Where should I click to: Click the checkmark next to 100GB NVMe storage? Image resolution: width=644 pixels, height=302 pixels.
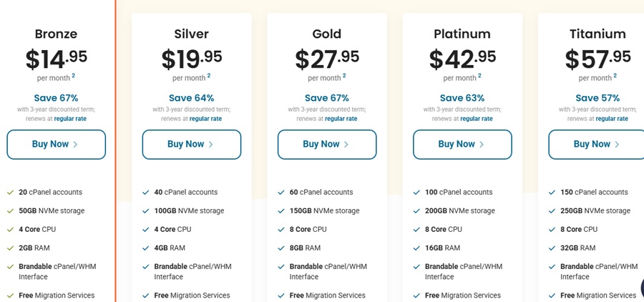[x=146, y=211]
